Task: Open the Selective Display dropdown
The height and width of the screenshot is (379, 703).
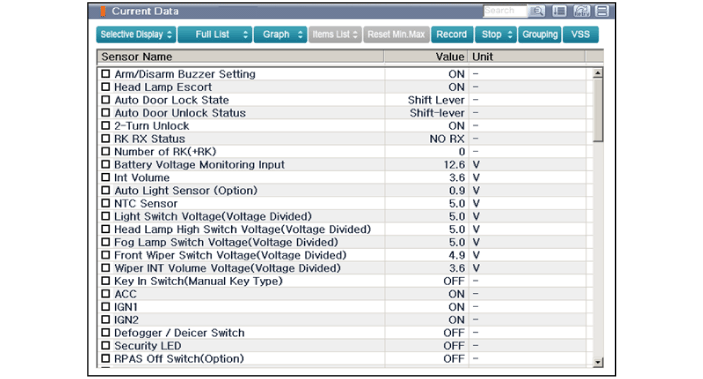Action: coord(136,35)
